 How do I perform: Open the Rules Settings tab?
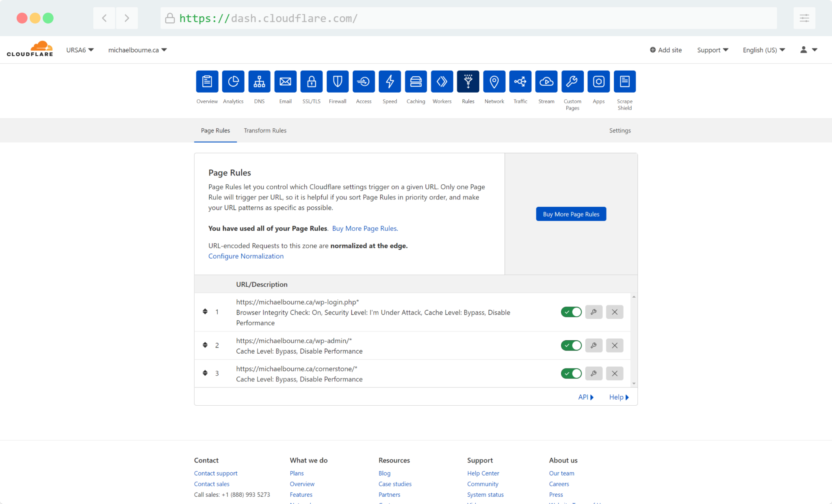tap(620, 130)
